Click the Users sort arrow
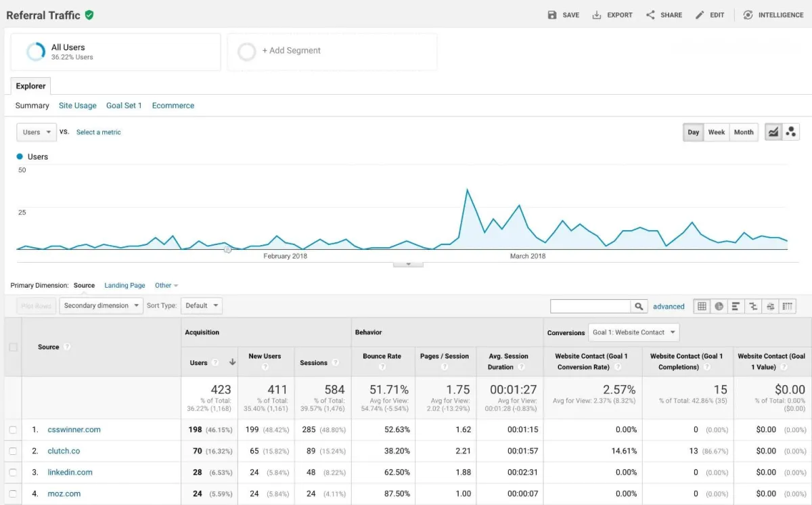 point(232,362)
